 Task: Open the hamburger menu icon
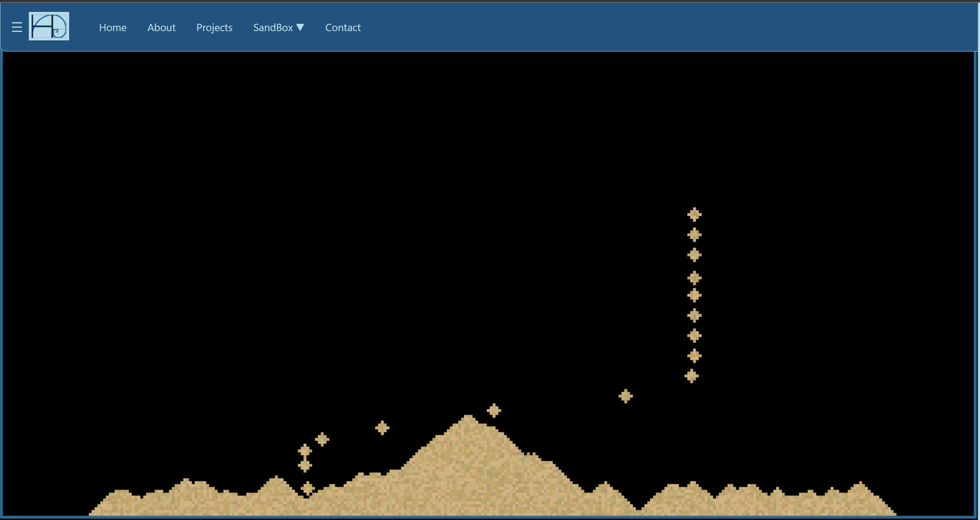(x=17, y=27)
